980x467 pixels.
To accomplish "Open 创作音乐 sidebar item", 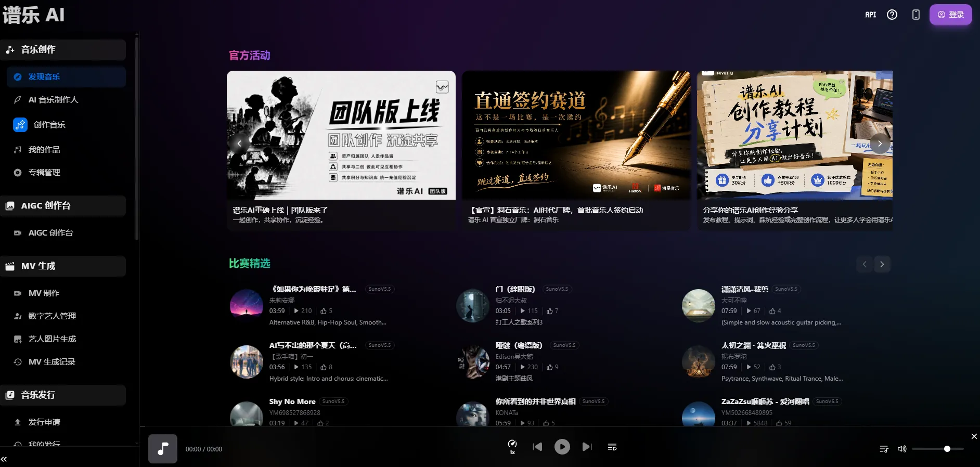I will point(66,125).
